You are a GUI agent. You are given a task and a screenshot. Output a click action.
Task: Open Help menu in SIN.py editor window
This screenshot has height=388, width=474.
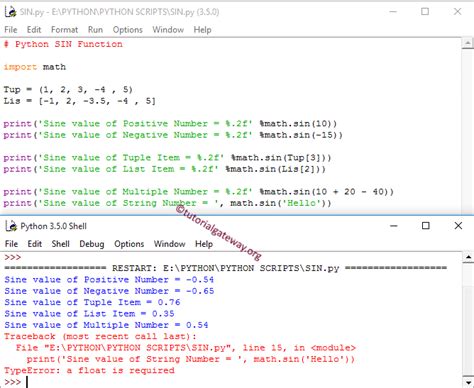tap(202, 30)
